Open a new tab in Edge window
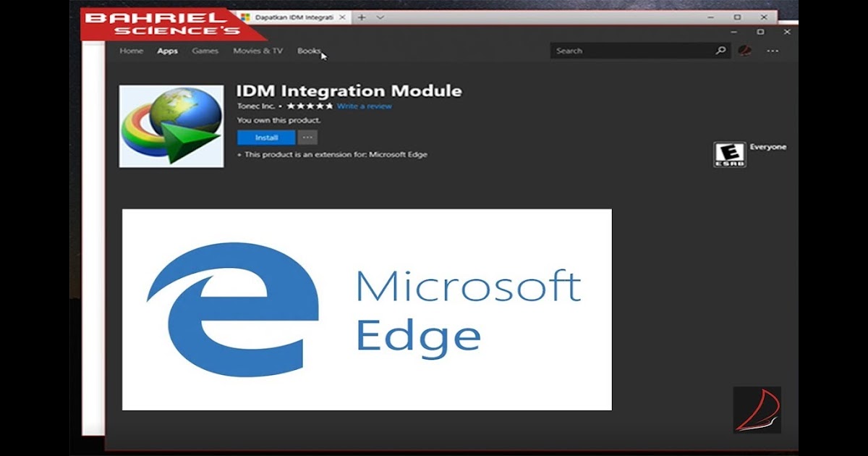 pos(362,17)
